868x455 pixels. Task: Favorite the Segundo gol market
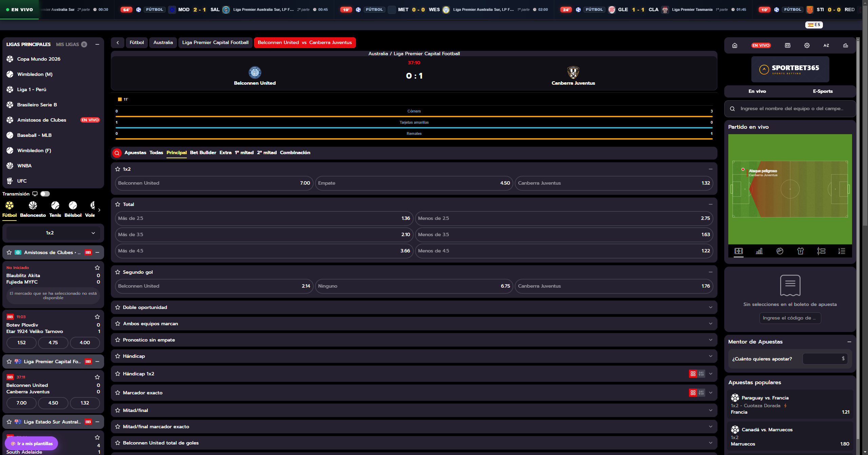118,272
